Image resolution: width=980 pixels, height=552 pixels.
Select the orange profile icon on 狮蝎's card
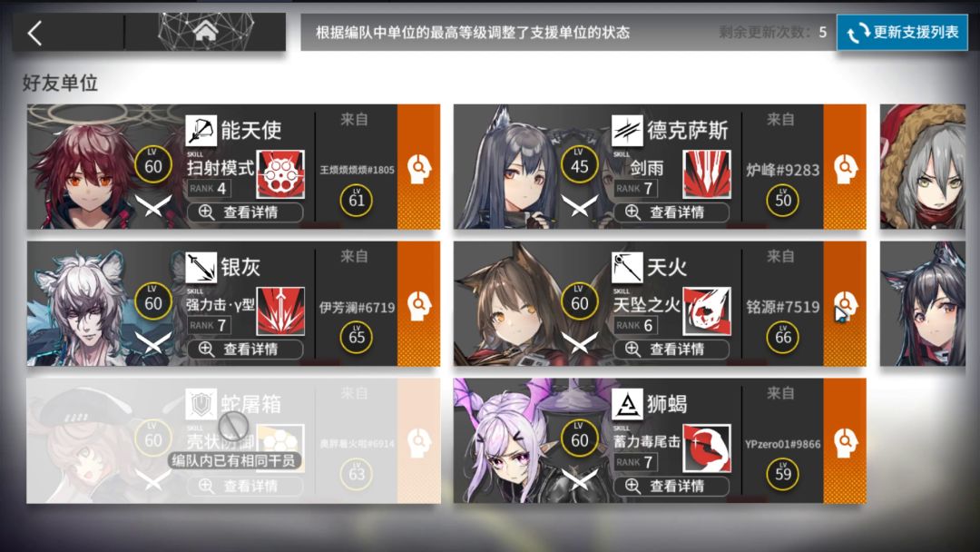[845, 441]
